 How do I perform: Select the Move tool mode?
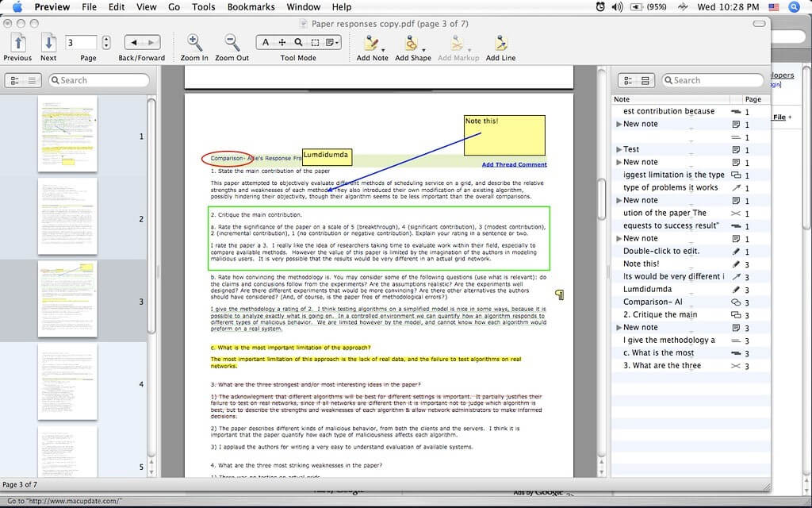282,43
